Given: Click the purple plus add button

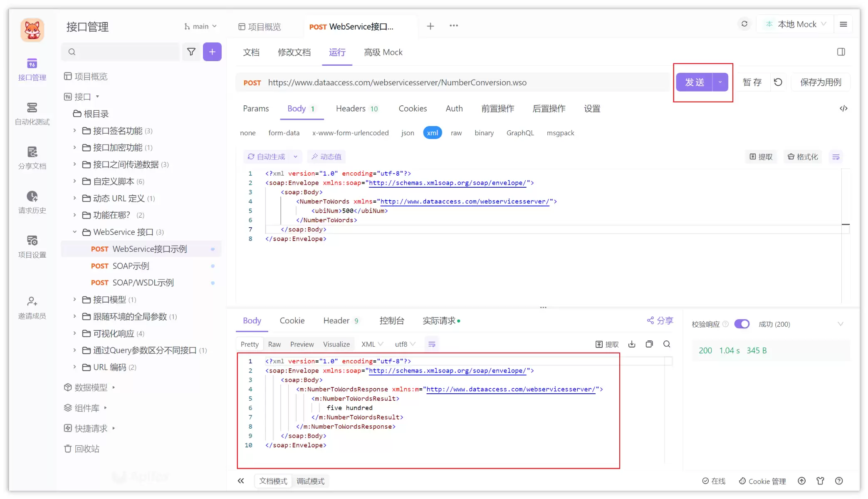Looking at the screenshot, I should tap(212, 52).
